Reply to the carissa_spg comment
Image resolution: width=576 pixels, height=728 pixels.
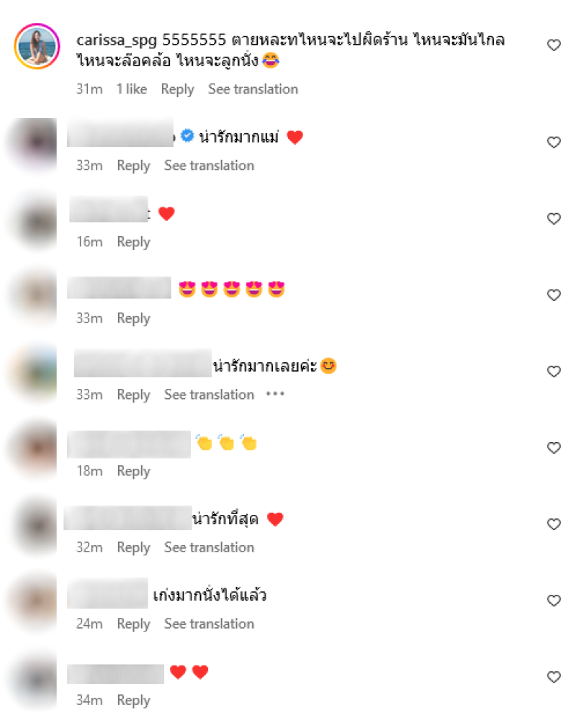pyautogui.click(x=177, y=89)
